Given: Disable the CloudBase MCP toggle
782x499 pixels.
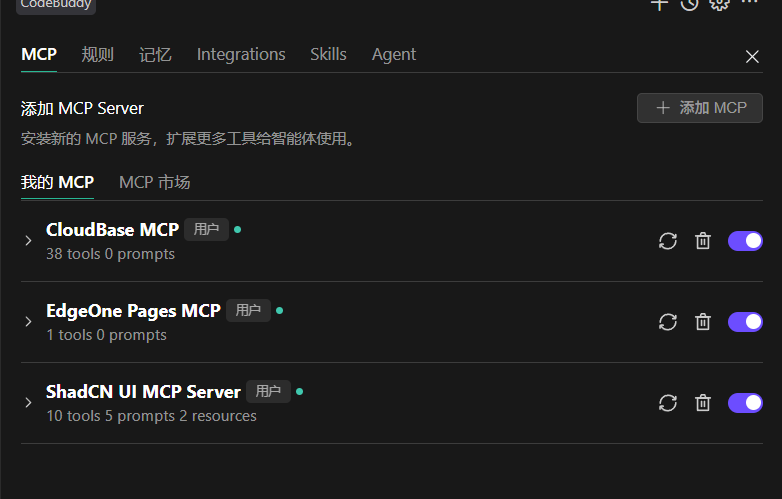Looking at the screenshot, I should point(745,241).
